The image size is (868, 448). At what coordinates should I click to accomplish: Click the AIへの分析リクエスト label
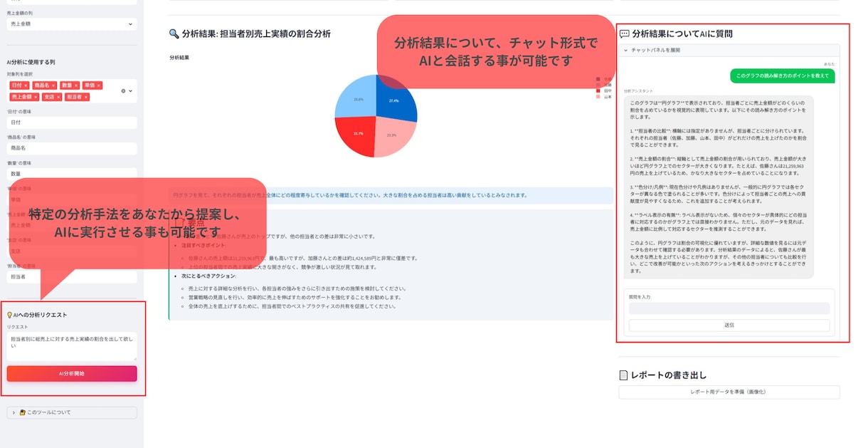coord(40,315)
